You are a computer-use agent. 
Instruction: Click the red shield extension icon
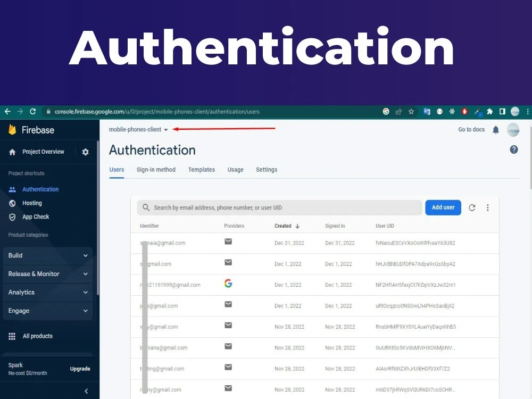[x=465, y=111]
